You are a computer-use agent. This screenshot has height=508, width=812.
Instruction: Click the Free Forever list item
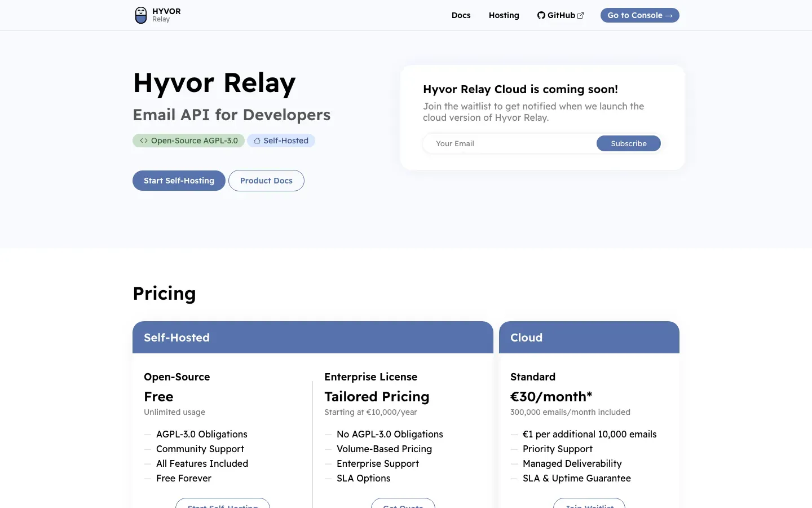pyautogui.click(x=184, y=478)
